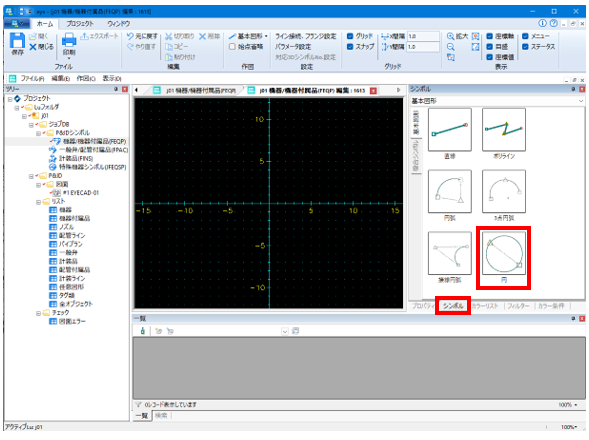Select the Circle (円) shape symbol
The image size is (589, 440).
tap(503, 253)
